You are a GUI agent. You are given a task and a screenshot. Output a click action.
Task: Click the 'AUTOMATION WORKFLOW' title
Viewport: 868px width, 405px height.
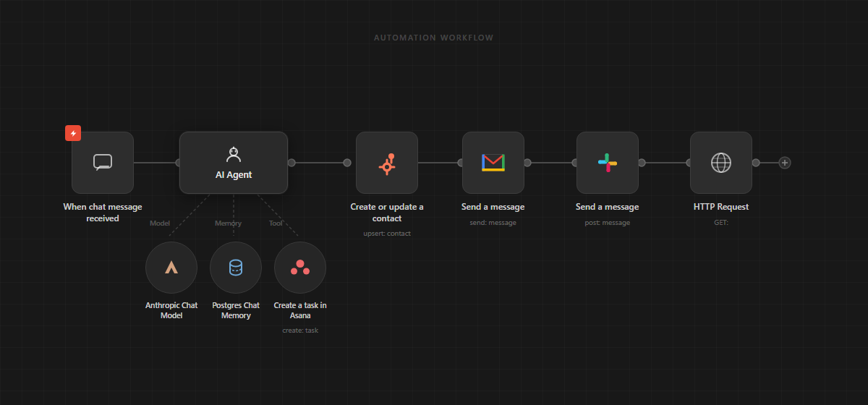click(434, 38)
